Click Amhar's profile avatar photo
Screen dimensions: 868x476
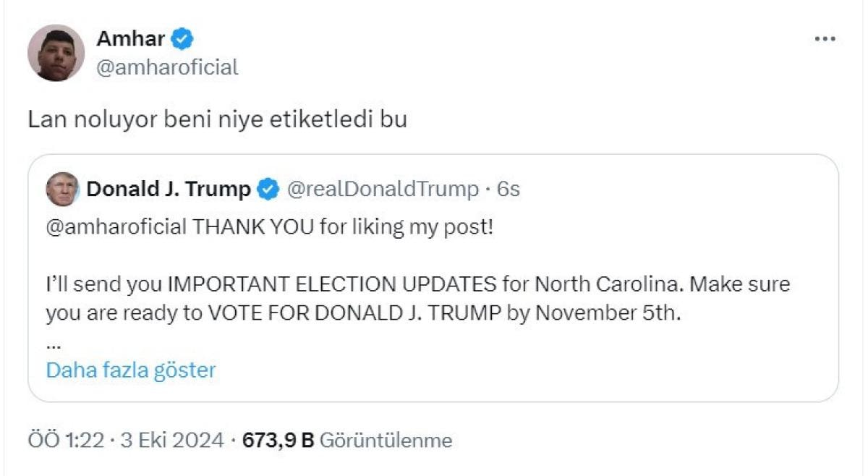pyautogui.click(x=56, y=53)
